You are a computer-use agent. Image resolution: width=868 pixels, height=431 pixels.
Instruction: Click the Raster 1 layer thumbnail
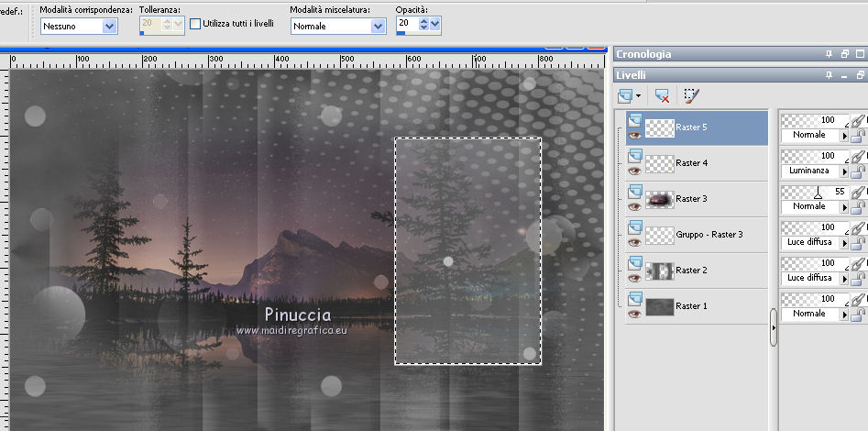pyautogui.click(x=660, y=307)
